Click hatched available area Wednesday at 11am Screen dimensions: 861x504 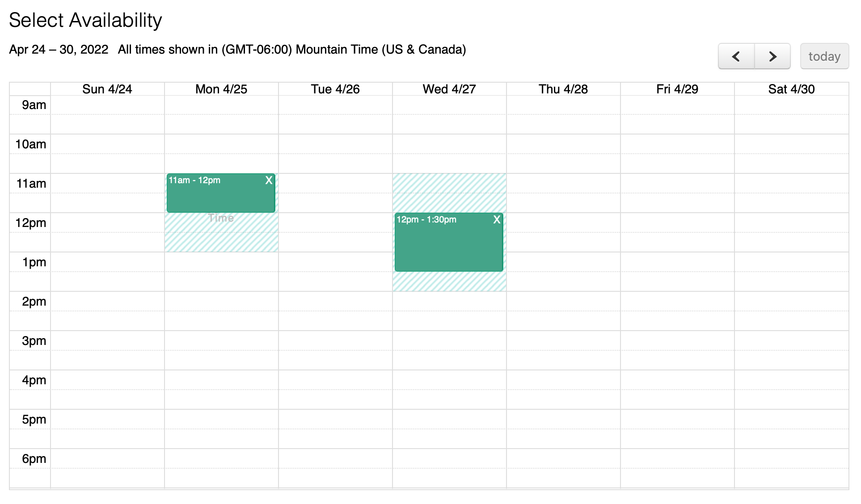(449, 192)
